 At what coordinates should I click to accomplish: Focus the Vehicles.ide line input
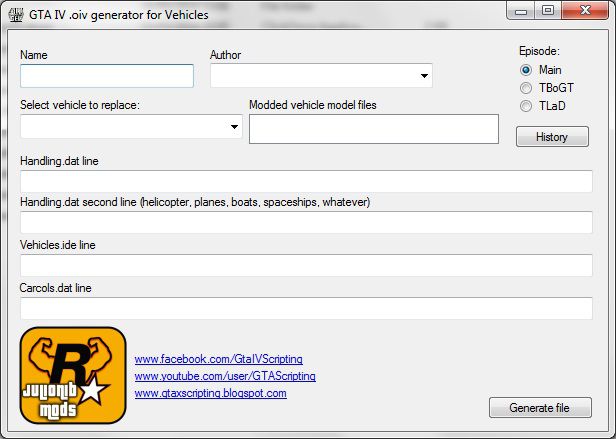[306, 265]
